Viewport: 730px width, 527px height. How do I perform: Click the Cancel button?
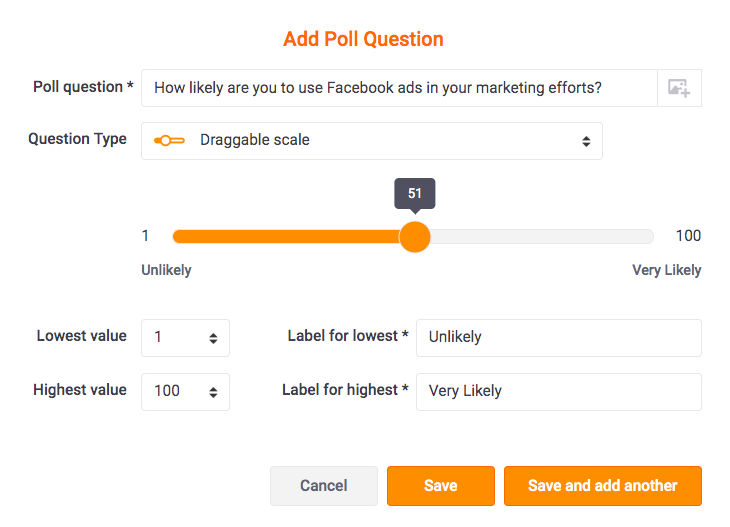pyautogui.click(x=324, y=486)
